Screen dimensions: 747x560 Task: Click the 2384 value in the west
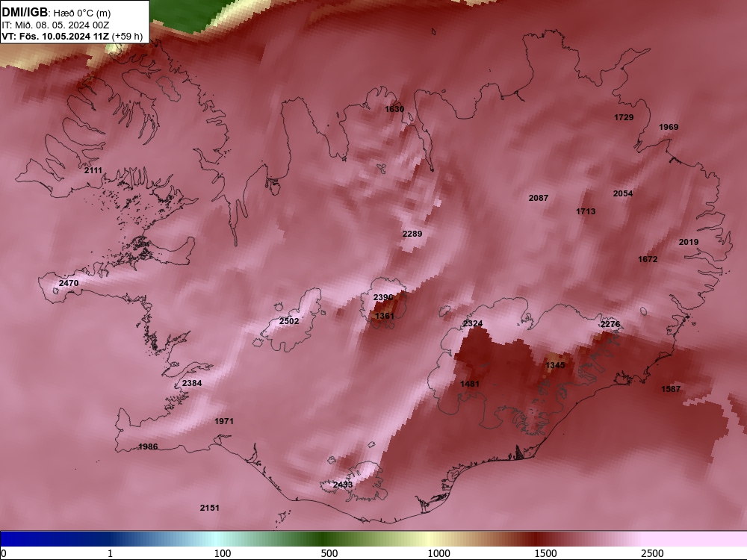pyautogui.click(x=192, y=383)
